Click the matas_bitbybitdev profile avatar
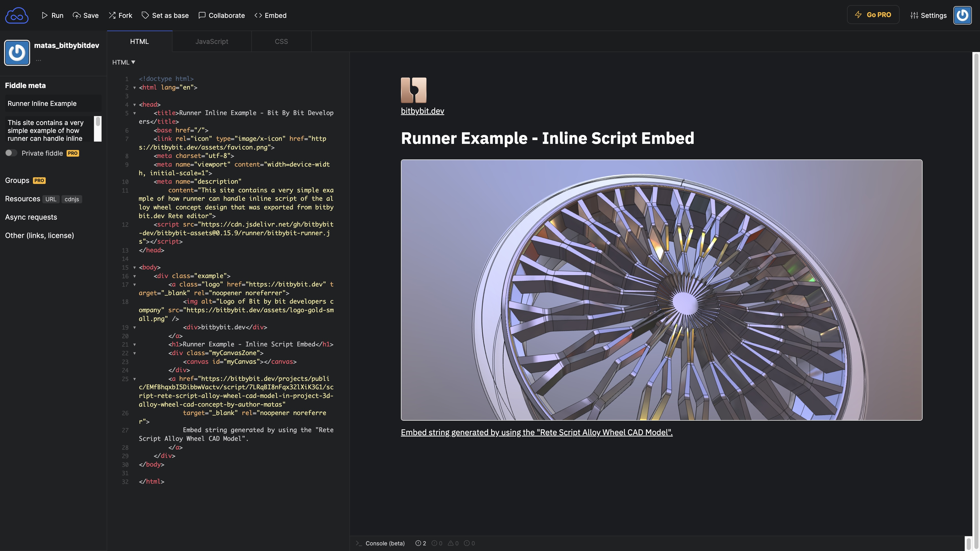Screen dimensions: 980x551 click(x=17, y=53)
